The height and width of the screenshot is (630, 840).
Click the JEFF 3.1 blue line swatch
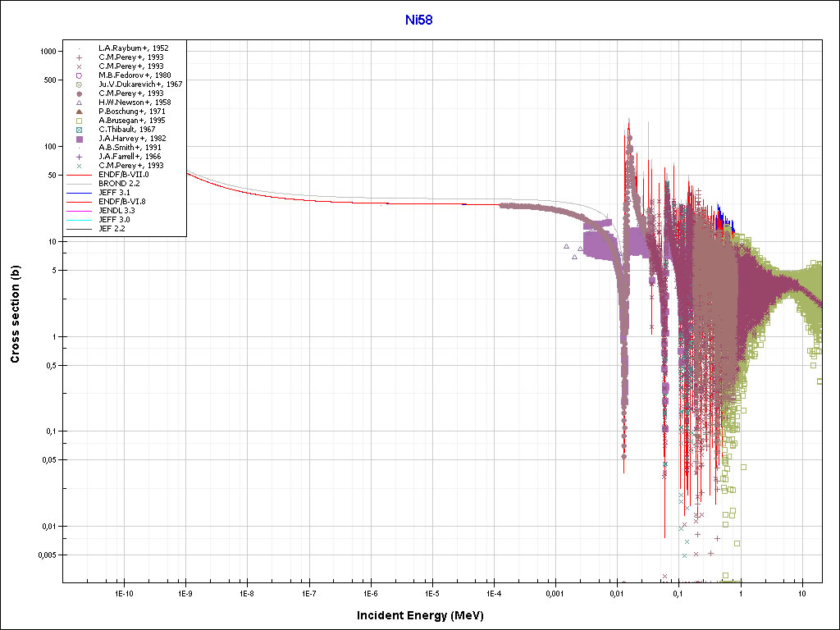[79, 193]
